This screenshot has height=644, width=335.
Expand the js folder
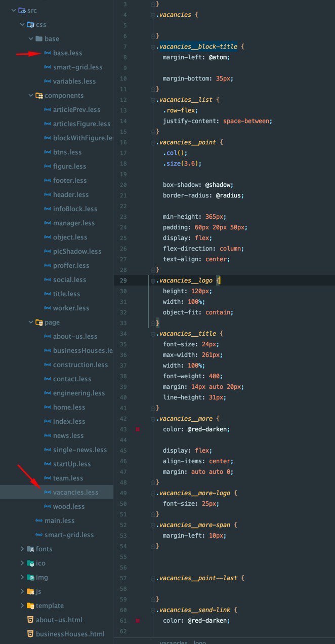pyautogui.click(x=22, y=591)
